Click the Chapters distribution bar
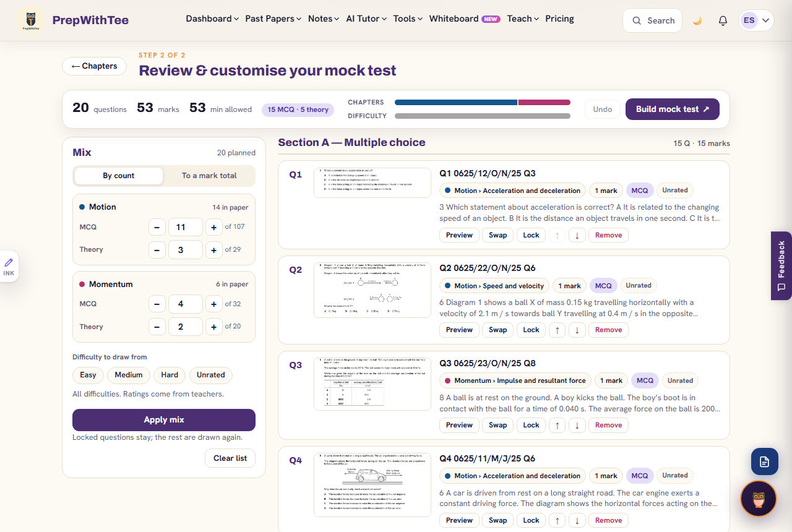This screenshot has width=792, height=532. point(483,103)
